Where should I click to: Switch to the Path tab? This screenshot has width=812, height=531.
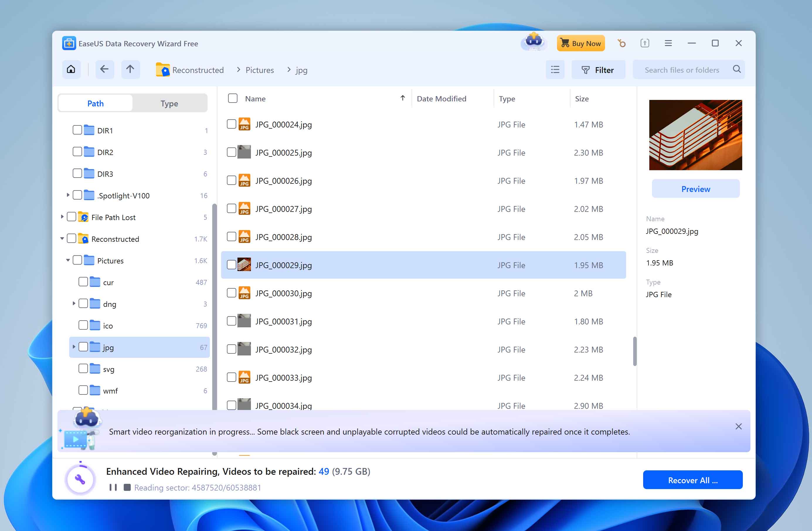[x=96, y=103]
